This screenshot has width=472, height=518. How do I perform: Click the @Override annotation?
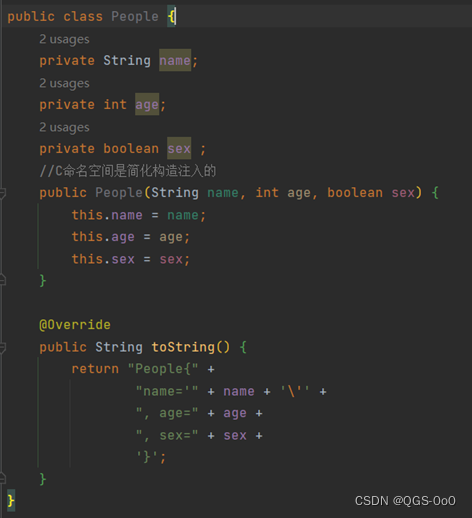tap(75, 325)
